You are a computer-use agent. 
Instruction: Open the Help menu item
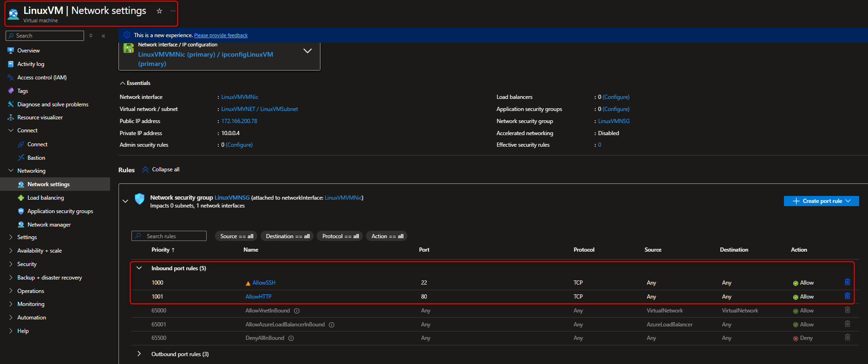pyautogui.click(x=23, y=331)
